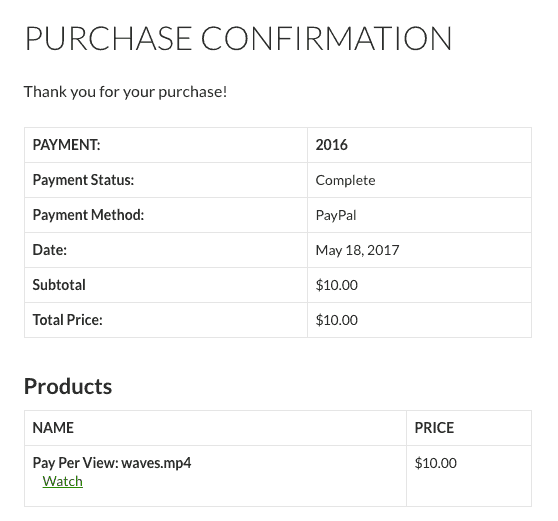Click the NAME column header
The height and width of the screenshot is (521, 558).
coord(53,428)
